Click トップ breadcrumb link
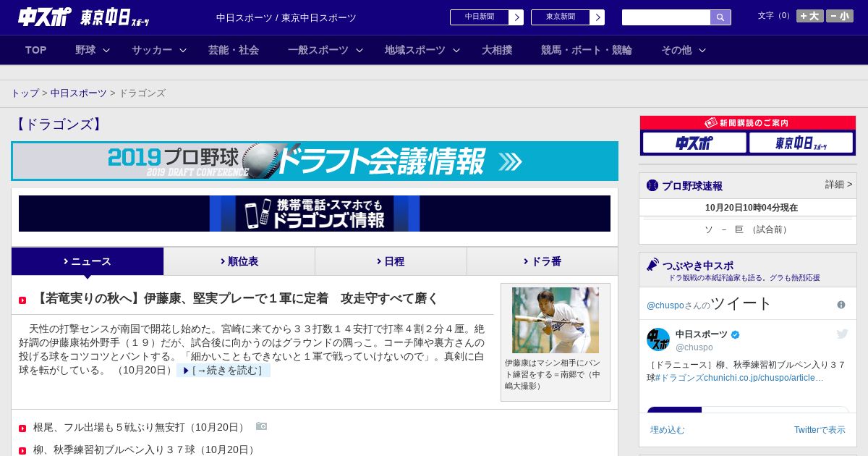Image resolution: width=868 pixels, height=456 pixels. 25,93
